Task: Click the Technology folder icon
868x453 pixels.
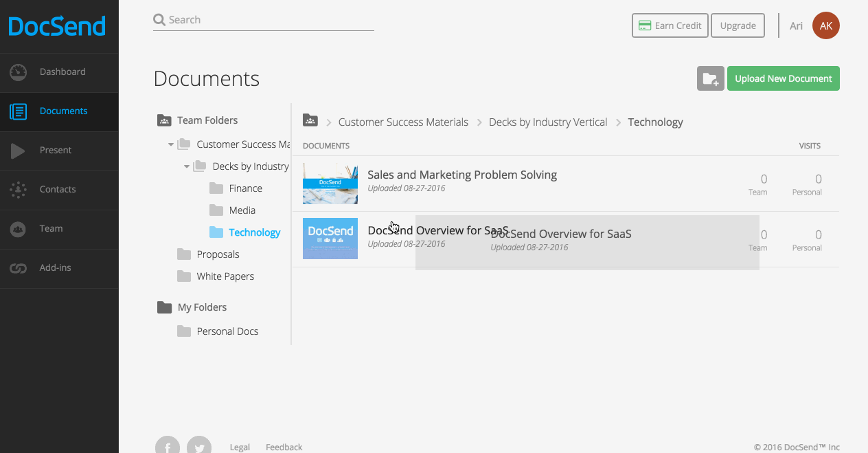Action: (x=216, y=232)
